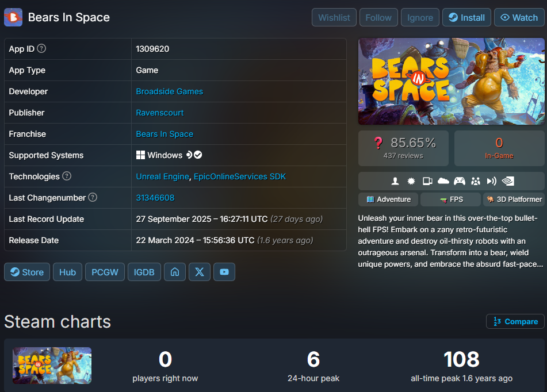Open the Bears In Space franchise link
Viewport: 547px width, 392px height.
coord(165,134)
